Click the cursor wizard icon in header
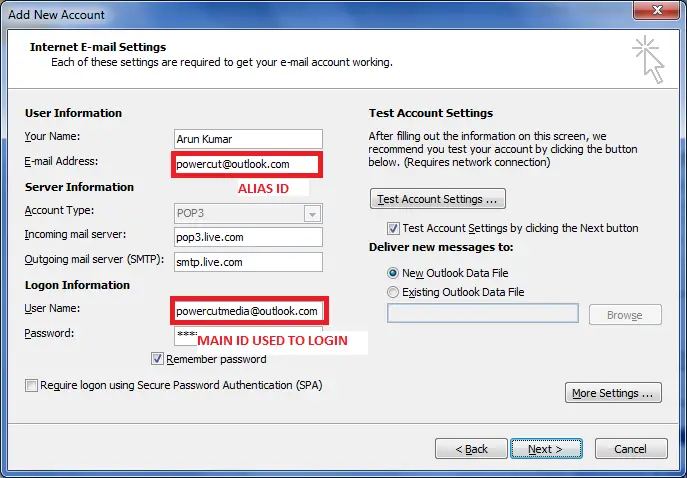This screenshot has width=687, height=478. (x=649, y=60)
